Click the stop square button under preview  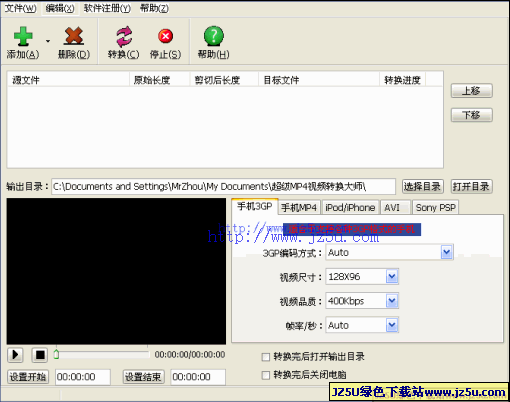pos(40,355)
